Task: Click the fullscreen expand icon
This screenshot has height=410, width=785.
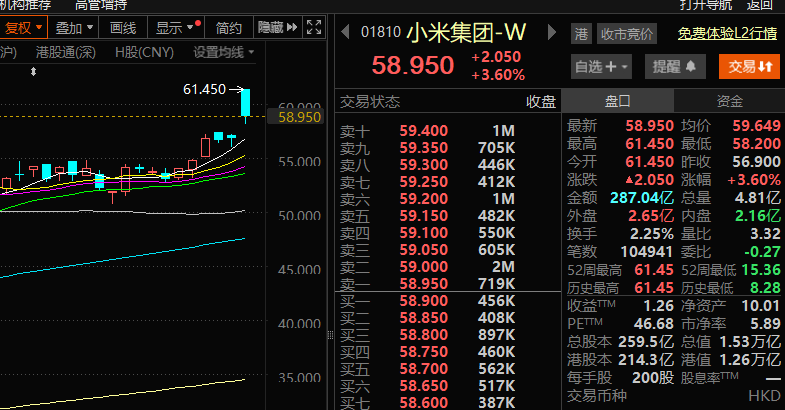Action: point(314,27)
